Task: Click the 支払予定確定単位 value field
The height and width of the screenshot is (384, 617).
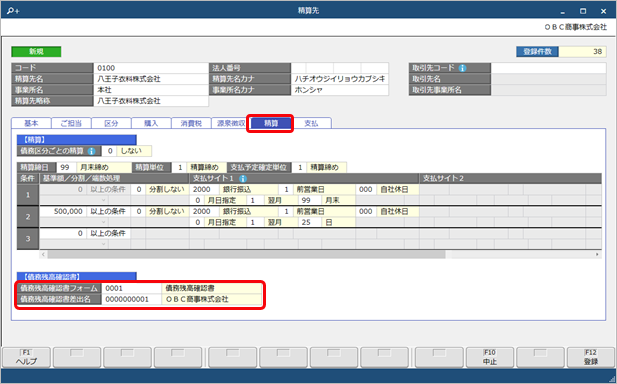Action: tap(299, 167)
